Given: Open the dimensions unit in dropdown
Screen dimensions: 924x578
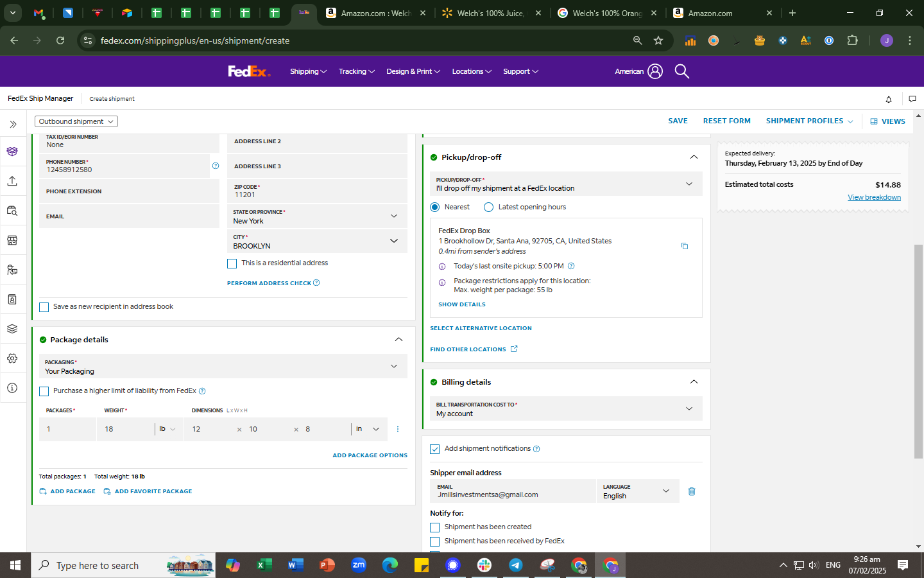Looking at the screenshot, I should [x=368, y=429].
